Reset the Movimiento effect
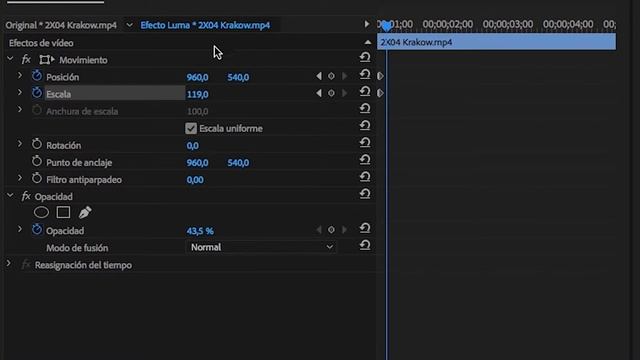The height and width of the screenshot is (360, 640). coord(365,58)
